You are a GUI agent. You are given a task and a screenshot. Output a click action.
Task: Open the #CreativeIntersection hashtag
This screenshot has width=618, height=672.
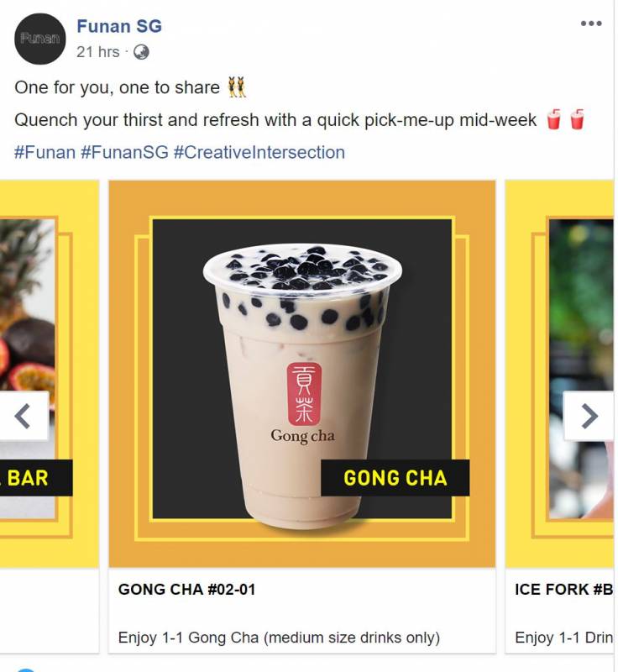pos(259,153)
